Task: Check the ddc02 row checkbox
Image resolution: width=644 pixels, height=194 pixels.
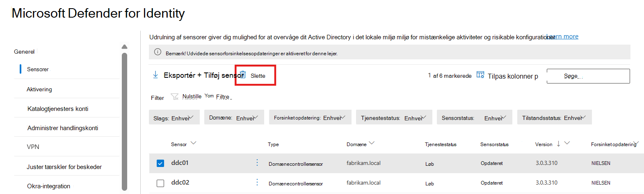Action: pos(160,183)
